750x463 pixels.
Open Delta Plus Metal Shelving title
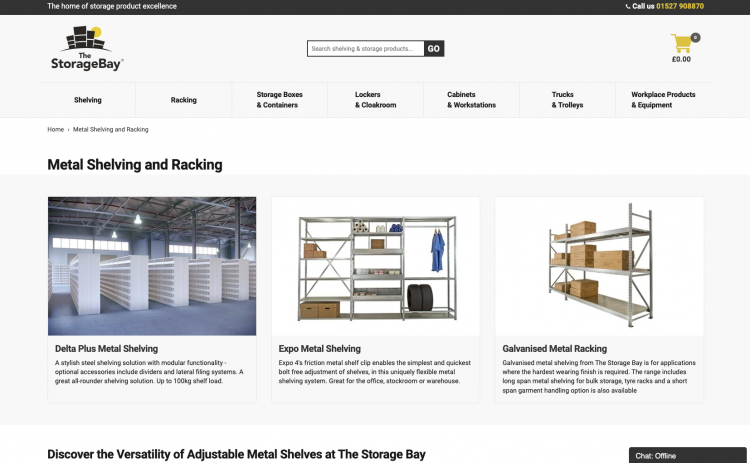(106, 349)
